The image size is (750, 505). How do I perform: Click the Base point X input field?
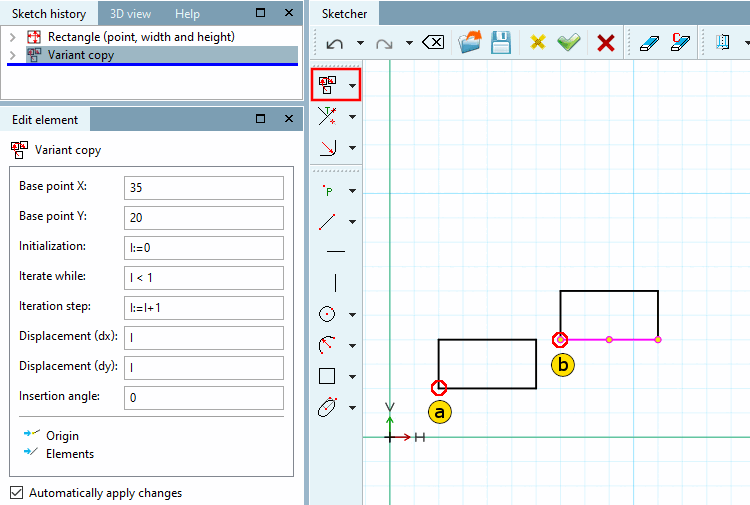204,187
